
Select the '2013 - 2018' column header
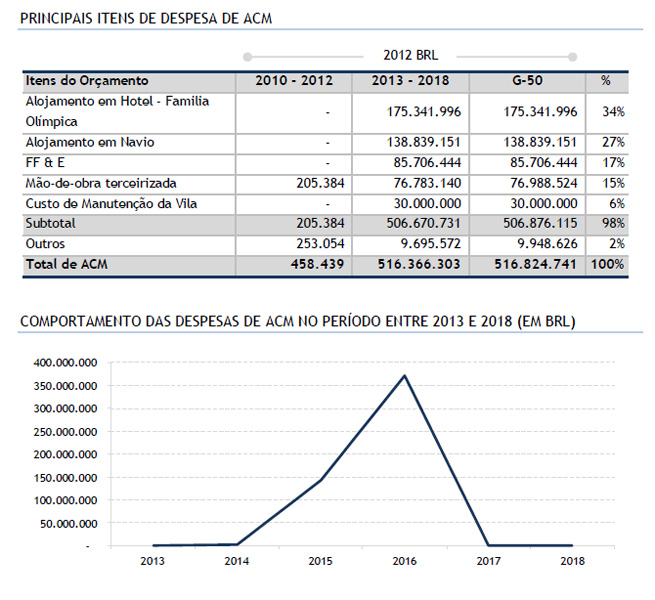click(x=410, y=81)
